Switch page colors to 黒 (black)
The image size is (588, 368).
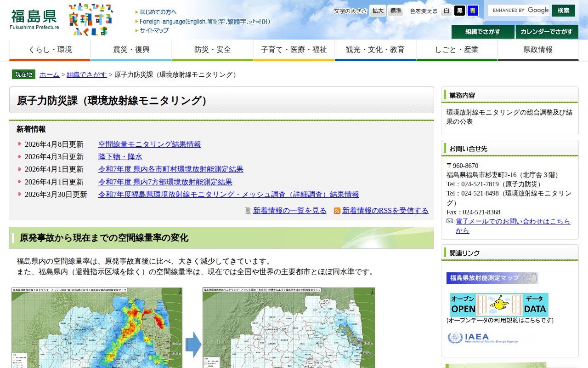coord(459,11)
